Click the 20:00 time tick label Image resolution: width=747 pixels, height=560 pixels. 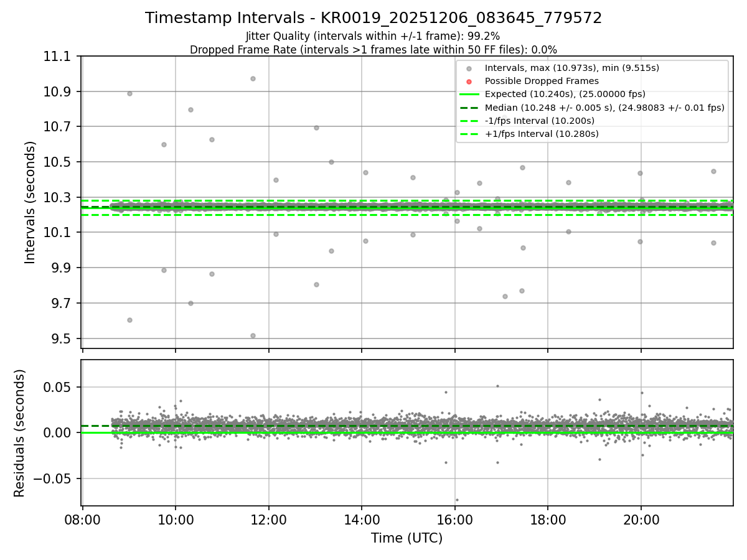[x=641, y=519]
